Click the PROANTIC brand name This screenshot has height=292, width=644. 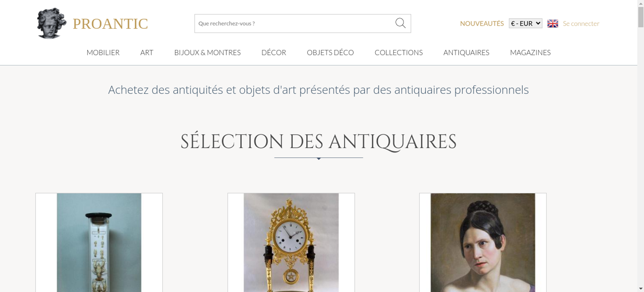pos(110,24)
